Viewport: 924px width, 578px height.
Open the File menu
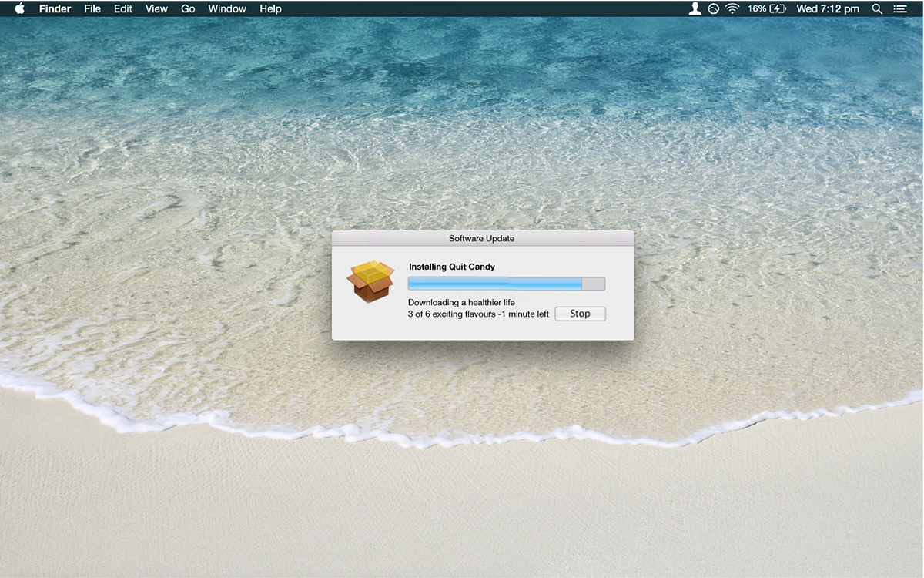point(92,9)
